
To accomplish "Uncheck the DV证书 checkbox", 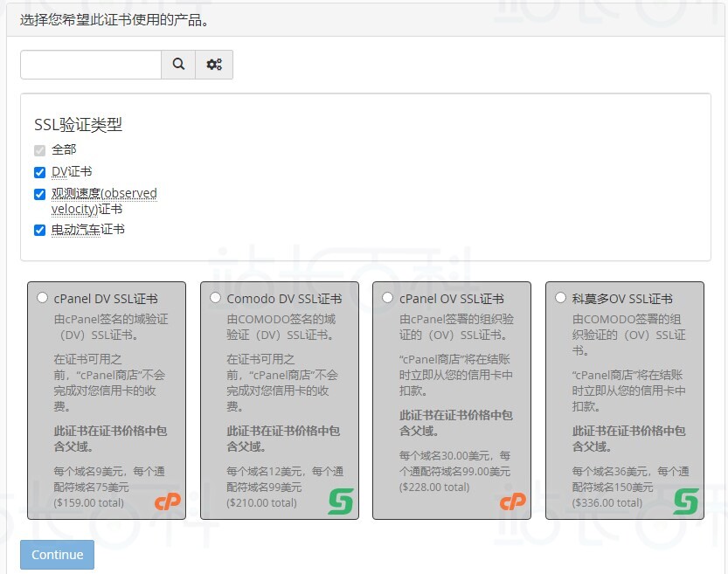I will point(40,172).
